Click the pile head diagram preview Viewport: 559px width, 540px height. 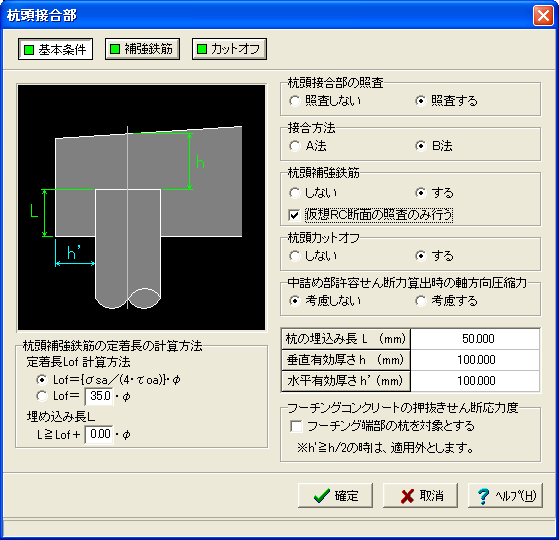coord(142,207)
